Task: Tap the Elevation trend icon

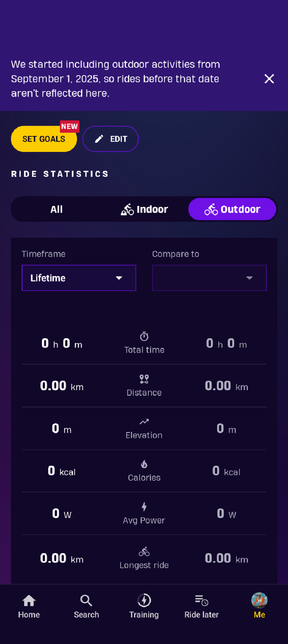Action: pos(144,422)
